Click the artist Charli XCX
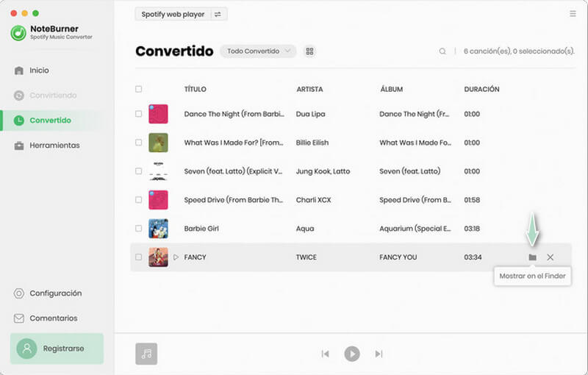588x375 pixels. [314, 200]
